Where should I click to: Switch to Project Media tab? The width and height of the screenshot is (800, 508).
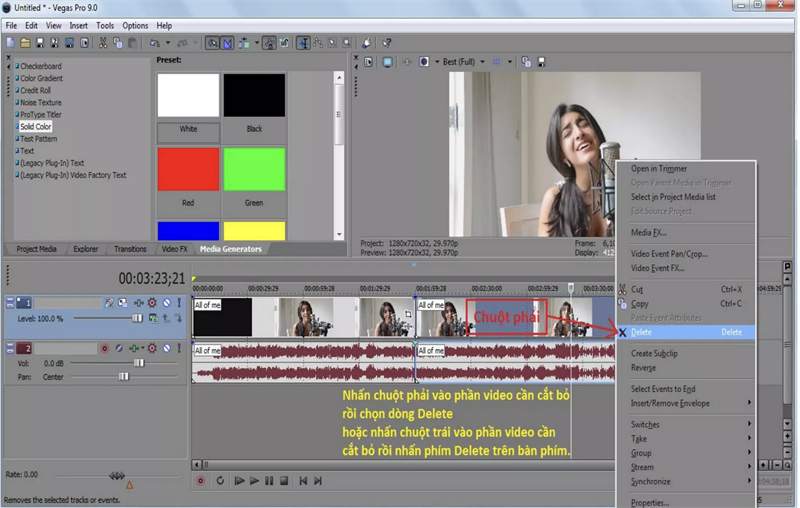coord(36,249)
